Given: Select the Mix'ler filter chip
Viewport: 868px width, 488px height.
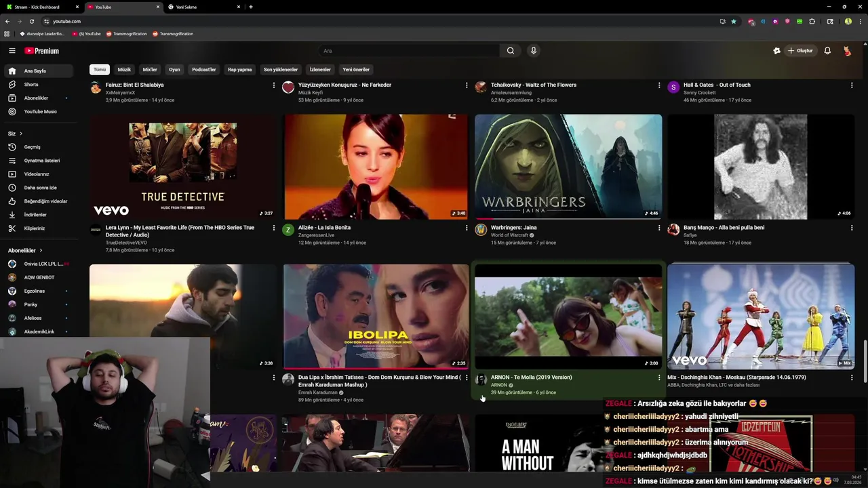Looking at the screenshot, I should point(150,70).
